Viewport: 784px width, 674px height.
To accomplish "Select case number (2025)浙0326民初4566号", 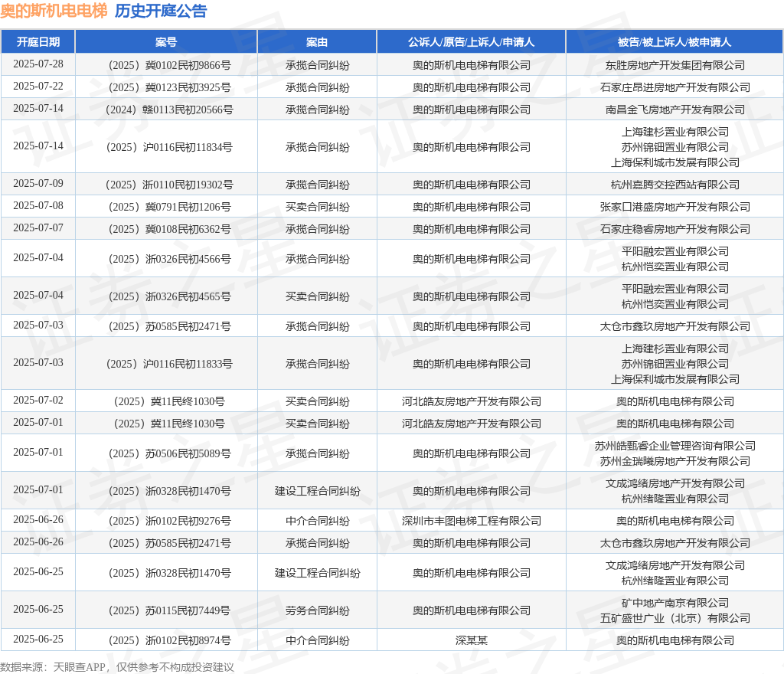I will click(x=169, y=259).
